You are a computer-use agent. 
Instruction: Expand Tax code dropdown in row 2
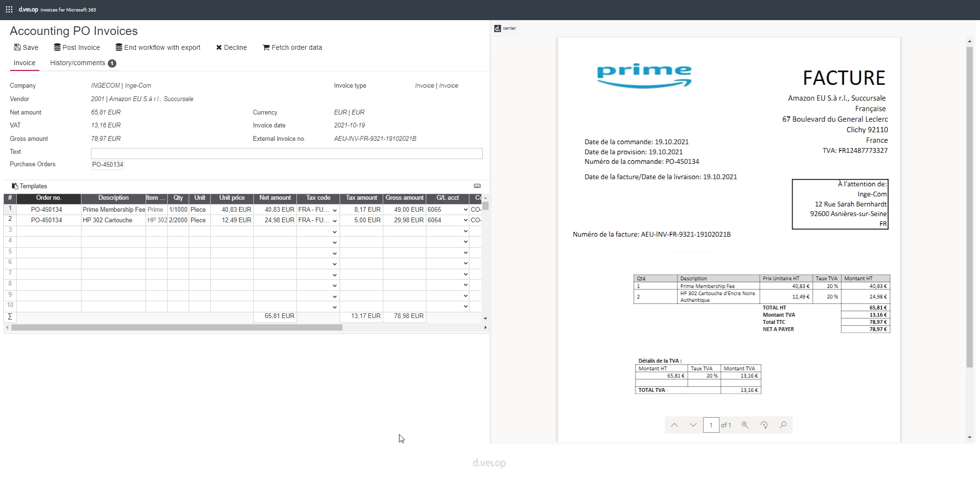(334, 221)
